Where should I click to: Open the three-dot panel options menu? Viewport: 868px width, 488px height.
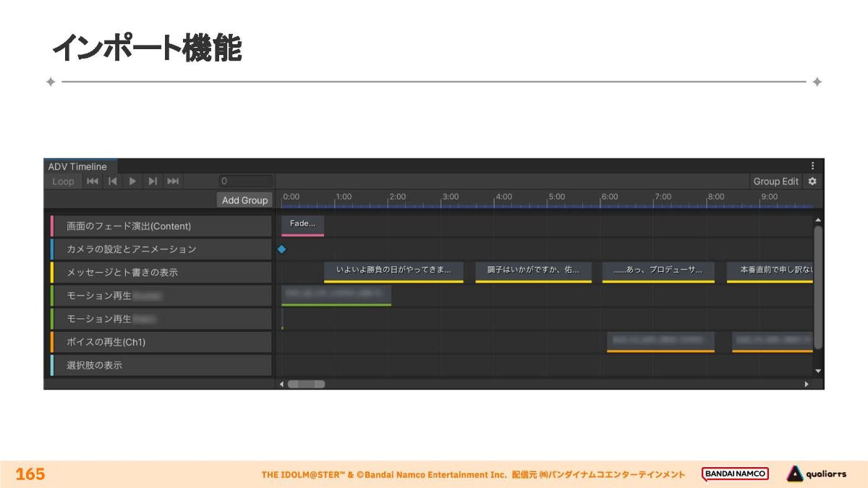(x=812, y=166)
